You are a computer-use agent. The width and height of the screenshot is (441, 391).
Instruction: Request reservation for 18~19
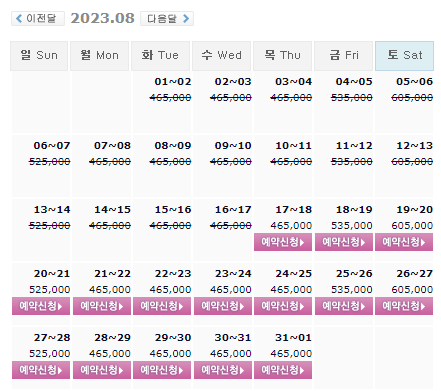(344, 242)
